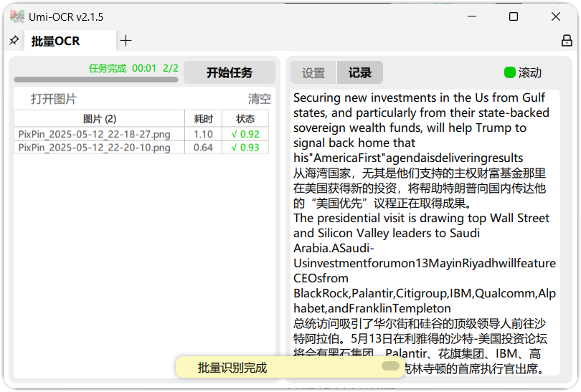The height and width of the screenshot is (392, 581).
Task: Click status score √ 0.92
Action: click(245, 134)
